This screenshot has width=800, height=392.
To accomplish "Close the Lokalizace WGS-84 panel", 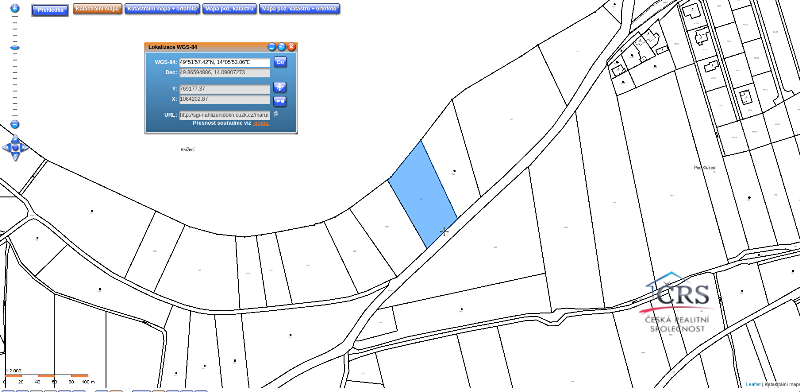I will pyautogui.click(x=291, y=47).
